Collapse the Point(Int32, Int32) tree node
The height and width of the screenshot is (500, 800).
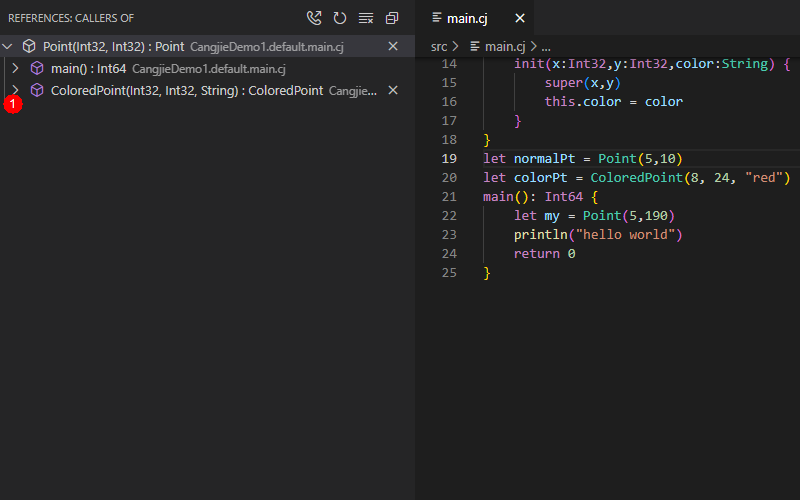tap(8, 46)
